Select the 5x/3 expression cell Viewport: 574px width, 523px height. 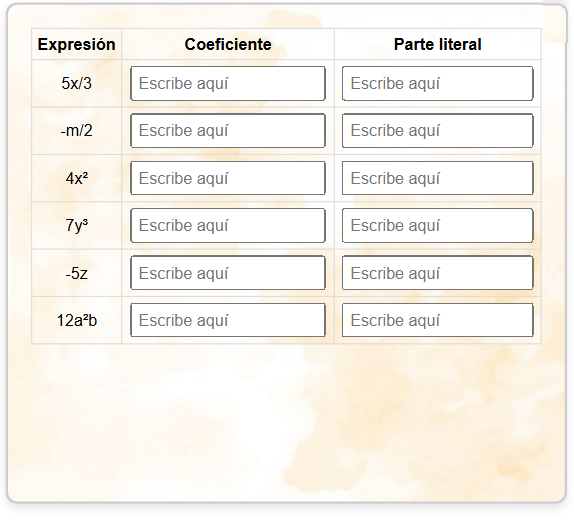[77, 83]
